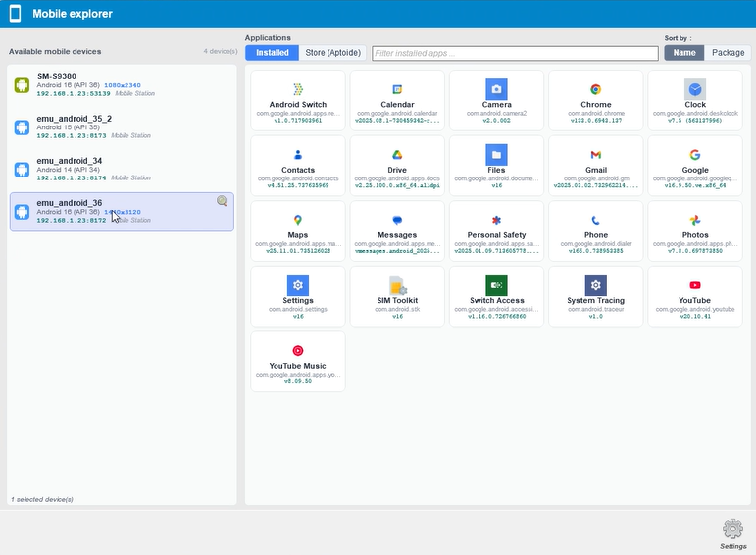The image size is (756, 555).
Task: Click address 192.168.1.23:8173
Action: [x=72, y=135]
